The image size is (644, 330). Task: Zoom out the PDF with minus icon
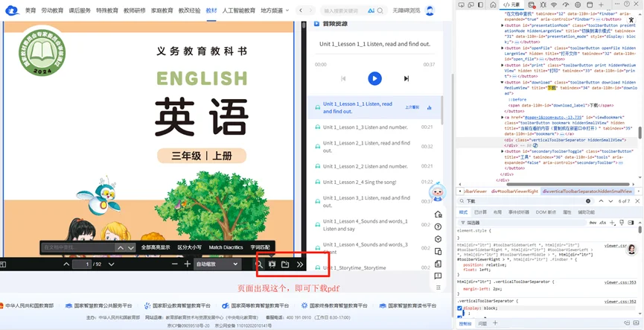[x=174, y=264]
